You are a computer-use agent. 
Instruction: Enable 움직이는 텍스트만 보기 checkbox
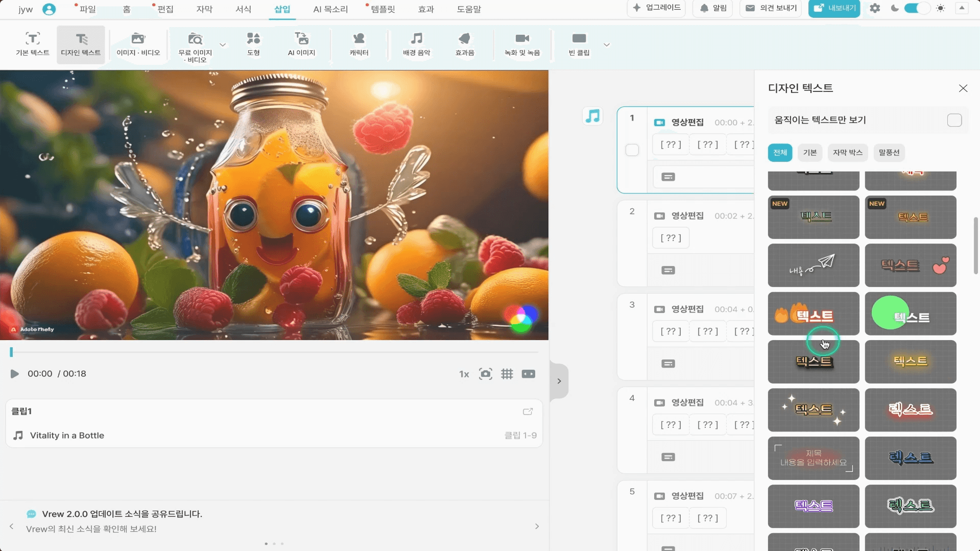(x=954, y=120)
